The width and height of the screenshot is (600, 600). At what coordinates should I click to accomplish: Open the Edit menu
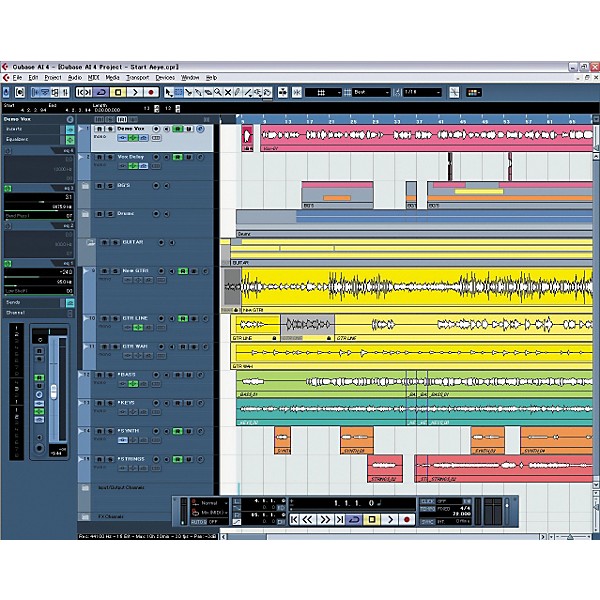pos(33,78)
